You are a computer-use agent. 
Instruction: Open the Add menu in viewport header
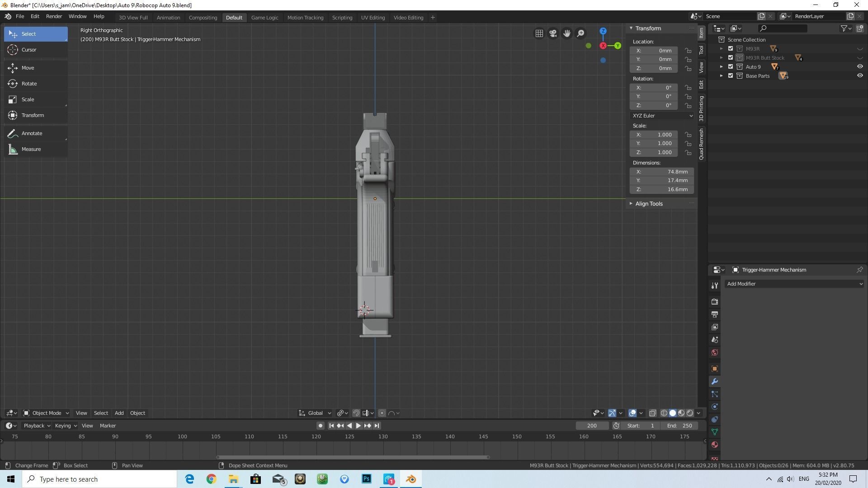pos(119,413)
